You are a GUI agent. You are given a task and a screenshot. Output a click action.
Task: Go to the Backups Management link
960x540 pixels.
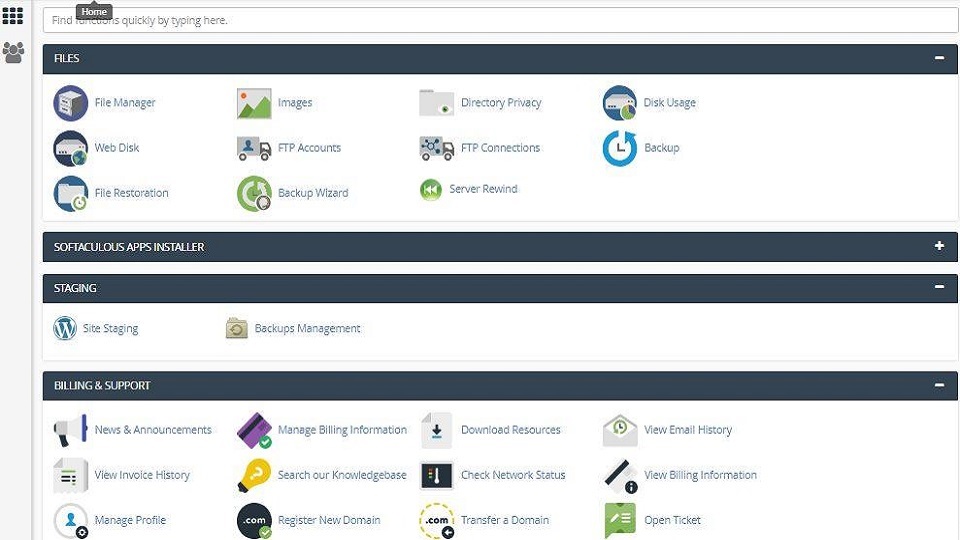tap(307, 329)
